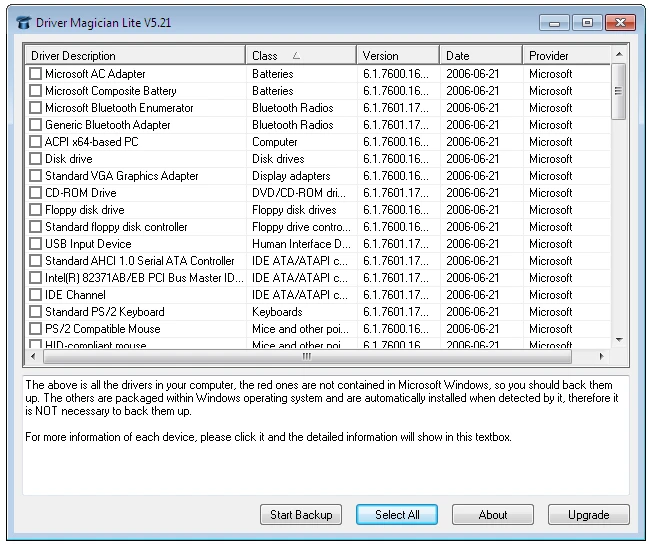Image resolution: width=651 pixels, height=547 pixels.
Task: Click 'Keyboards' class cell
Action: tap(277, 312)
